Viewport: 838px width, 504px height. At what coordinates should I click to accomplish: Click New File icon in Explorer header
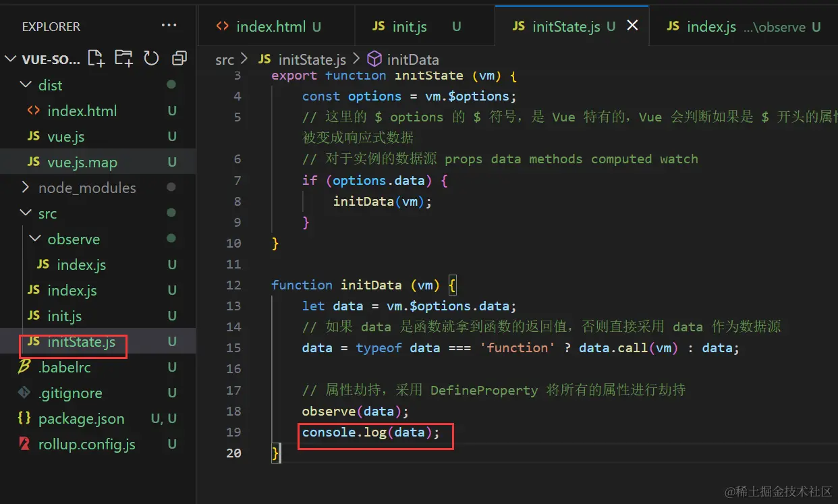click(x=96, y=58)
